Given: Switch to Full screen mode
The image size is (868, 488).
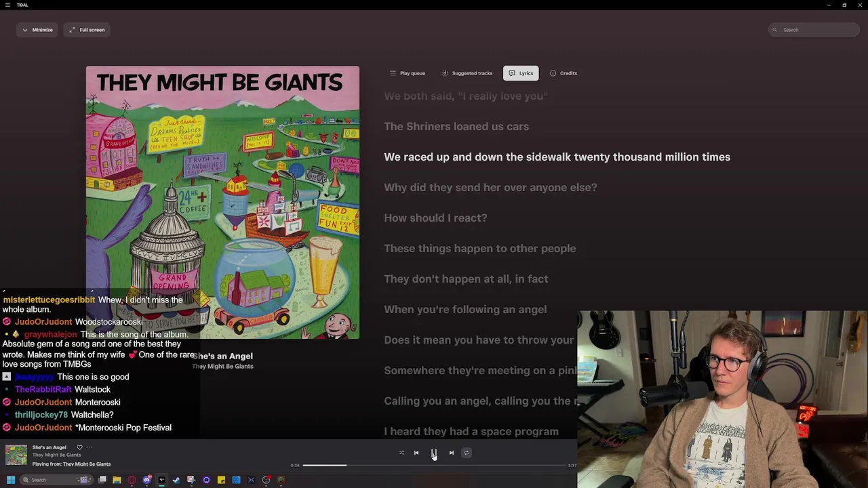Looking at the screenshot, I should point(87,30).
